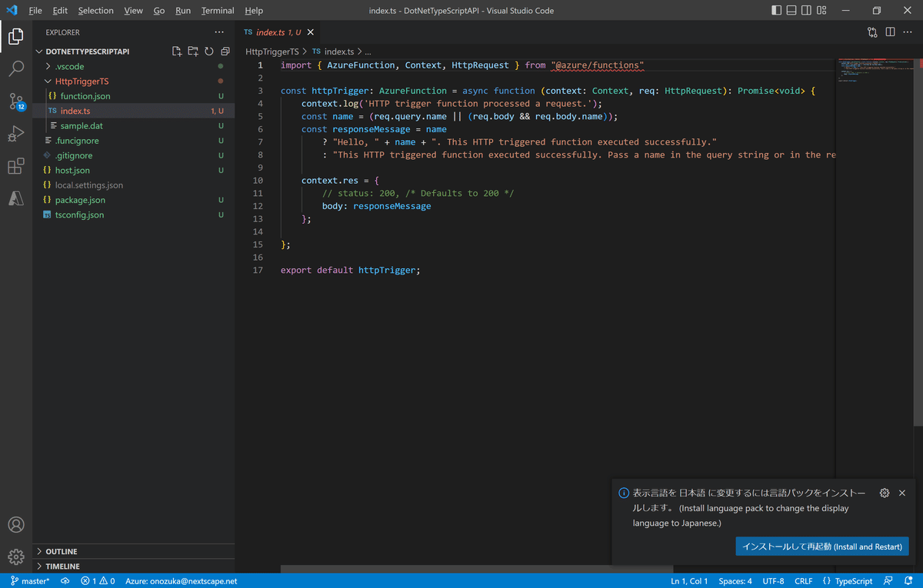Open the Terminal menu
Viewport: 923px width, 588px height.
point(217,10)
